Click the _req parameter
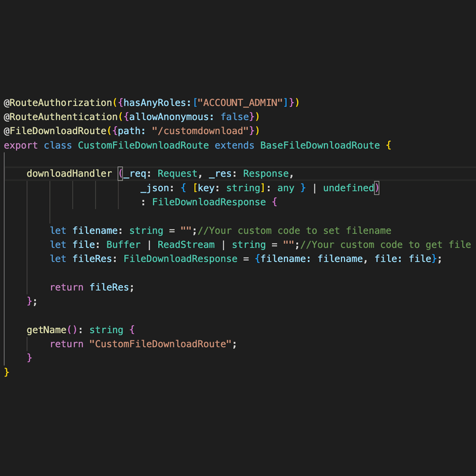The height and width of the screenshot is (476, 476). coord(135,173)
